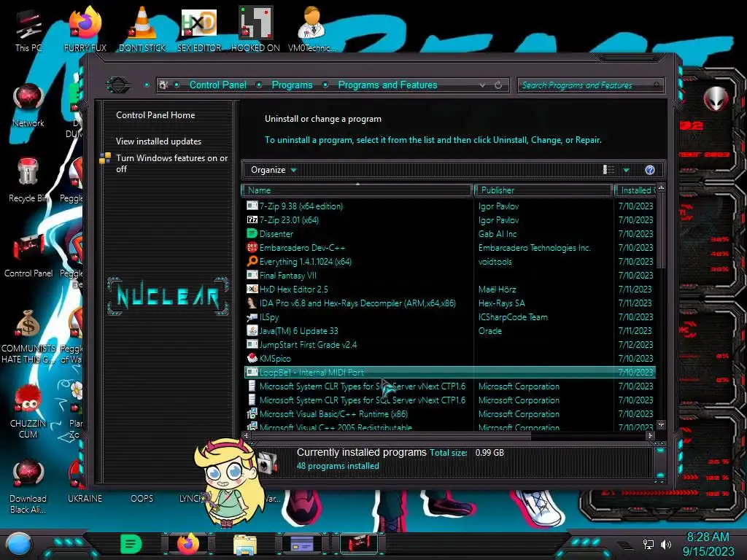Open Dissenter from the taskbar
Screen dimensions: 747x560
(131, 544)
